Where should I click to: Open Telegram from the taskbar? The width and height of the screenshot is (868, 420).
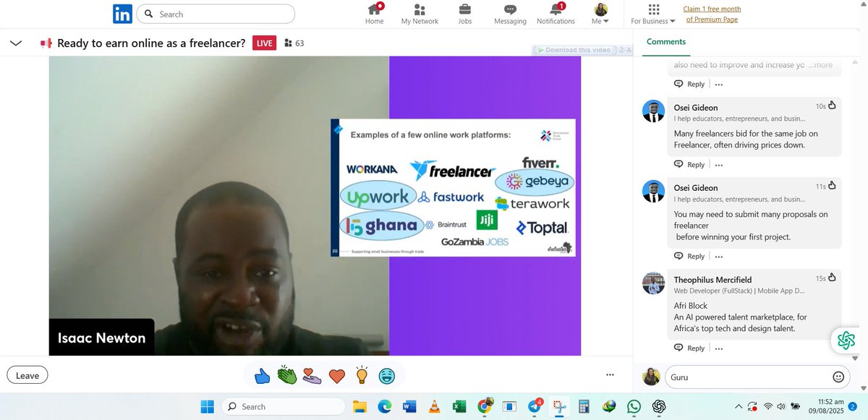[536, 406]
